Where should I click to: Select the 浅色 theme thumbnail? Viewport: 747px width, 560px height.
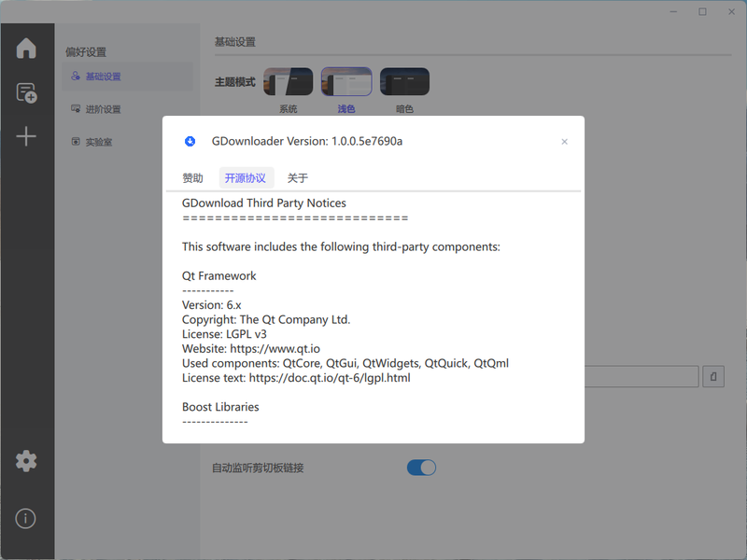coord(346,81)
